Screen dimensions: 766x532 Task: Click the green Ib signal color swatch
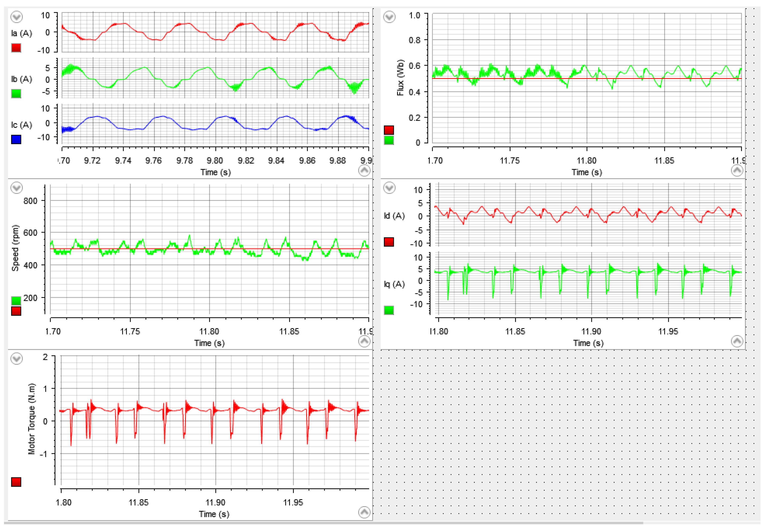coord(16,94)
